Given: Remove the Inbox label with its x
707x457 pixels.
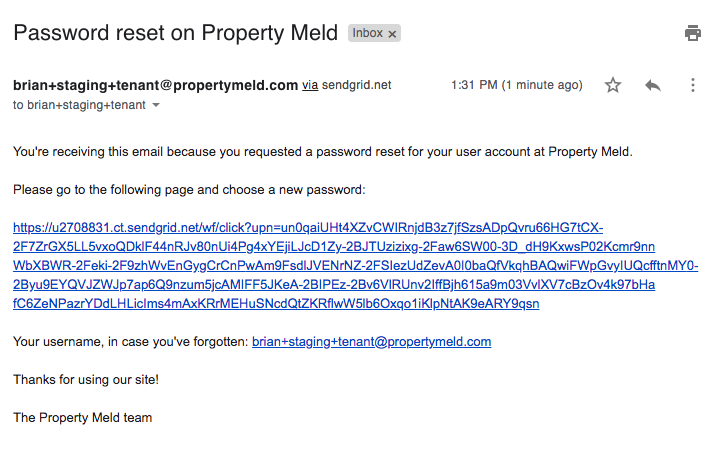Looking at the screenshot, I should pyautogui.click(x=393, y=33).
